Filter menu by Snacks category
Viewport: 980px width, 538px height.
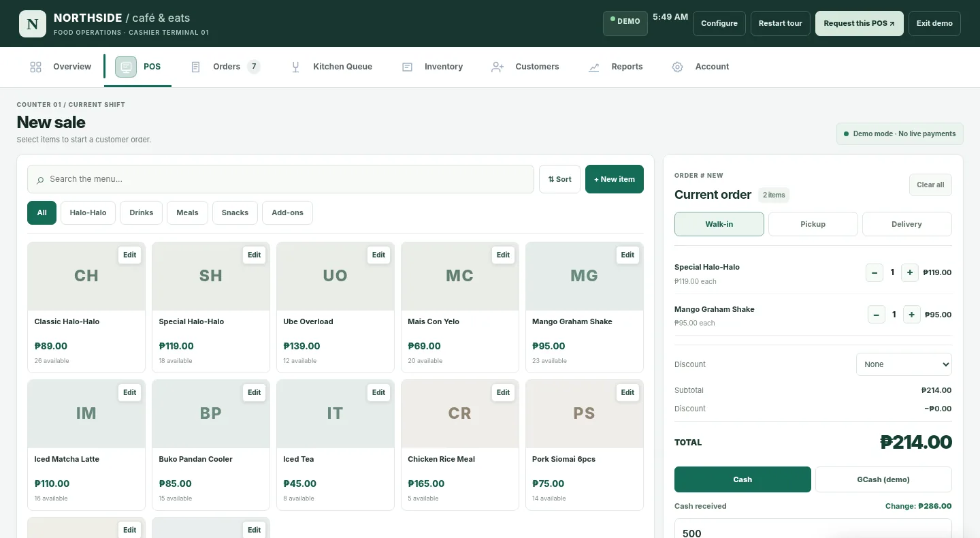click(235, 212)
